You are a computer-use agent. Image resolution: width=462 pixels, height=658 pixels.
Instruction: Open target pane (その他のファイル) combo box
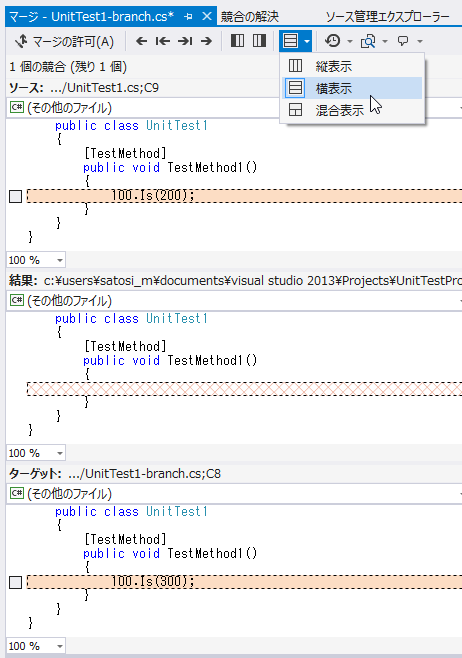pos(234,494)
